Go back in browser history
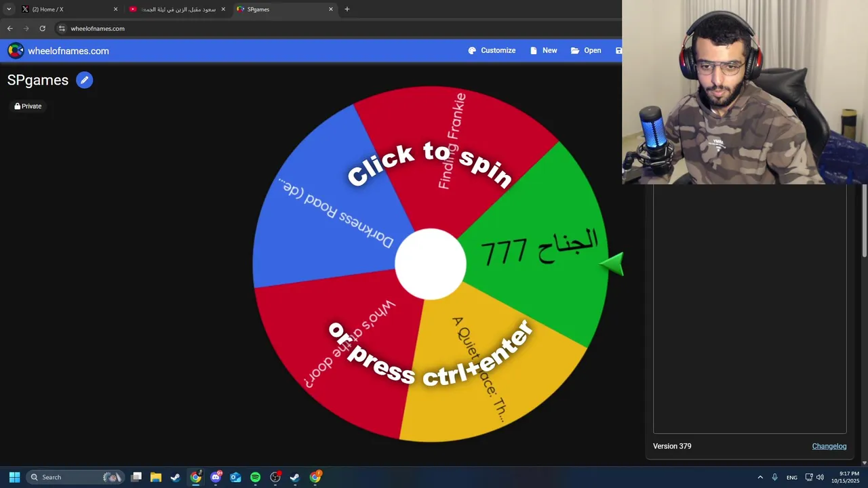Image resolution: width=868 pixels, height=488 pixels. pos(10,28)
